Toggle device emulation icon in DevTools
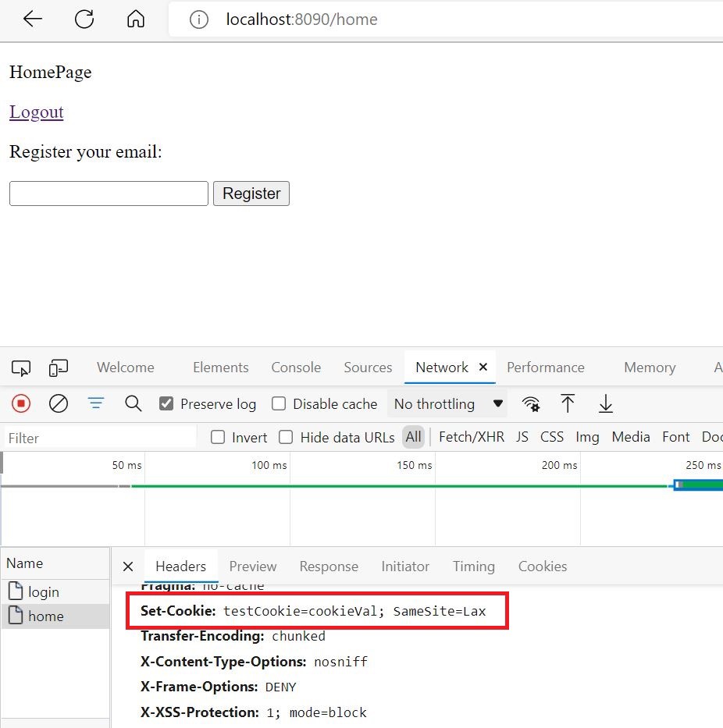Screen dimensions: 723x728 pyautogui.click(x=58, y=368)
